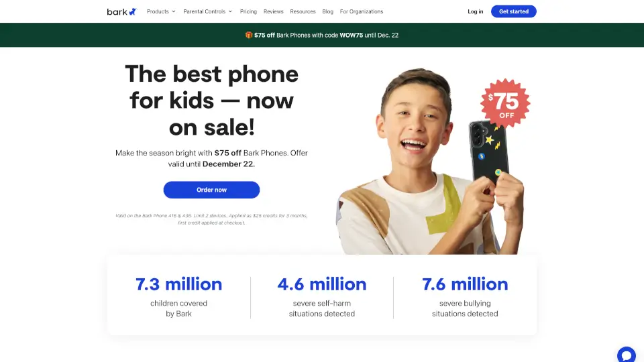Click the Order now button

[x=211, y=190]
